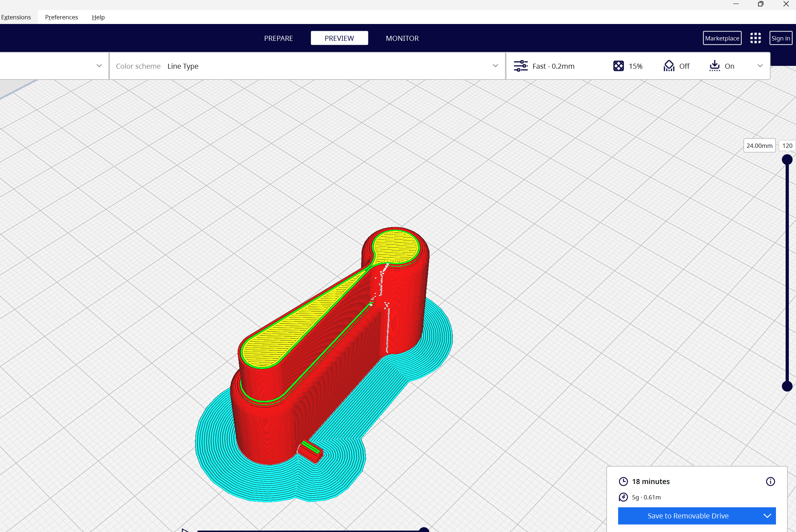Click the lower layer slider handle
796x532 pixels.
tap(787, 386)
